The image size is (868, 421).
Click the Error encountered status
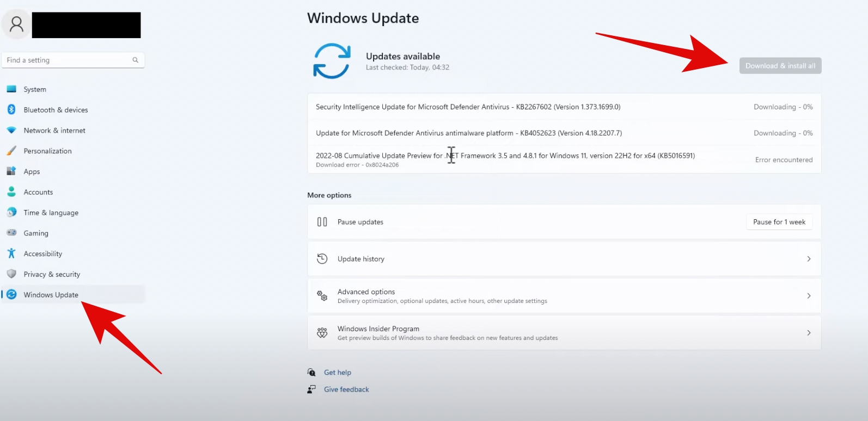click(784, 160)
